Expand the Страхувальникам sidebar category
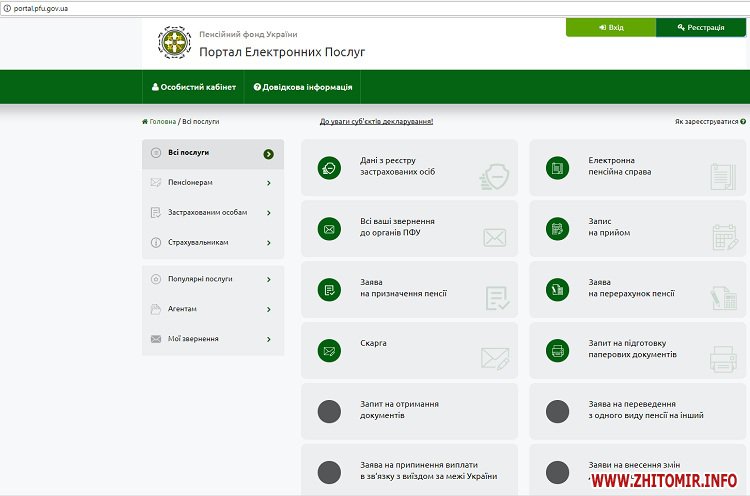This screenshot has height=496, width=750. pos(212,242)
